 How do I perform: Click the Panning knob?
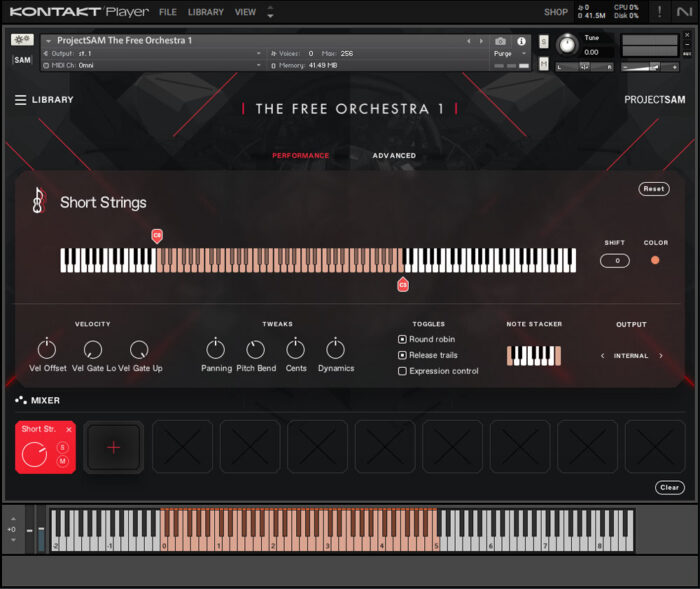click(215, 349)
